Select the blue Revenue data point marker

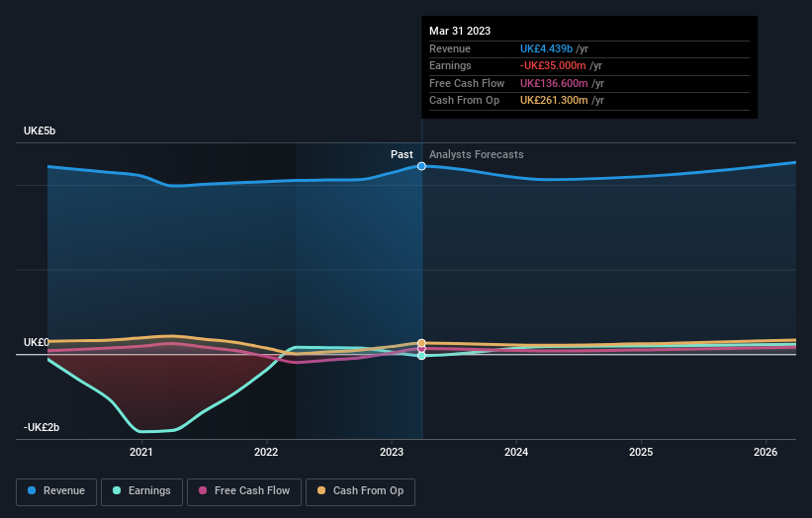421,166
